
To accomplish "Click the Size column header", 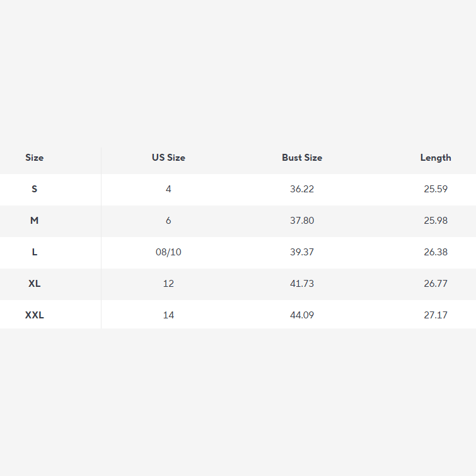I will point(35,158).
